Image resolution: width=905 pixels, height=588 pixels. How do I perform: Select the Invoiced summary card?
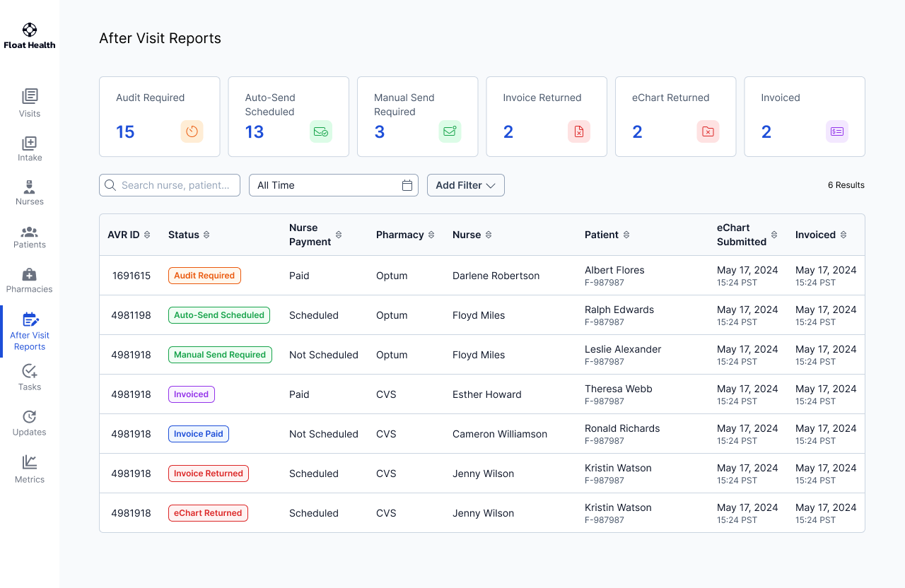804,117
